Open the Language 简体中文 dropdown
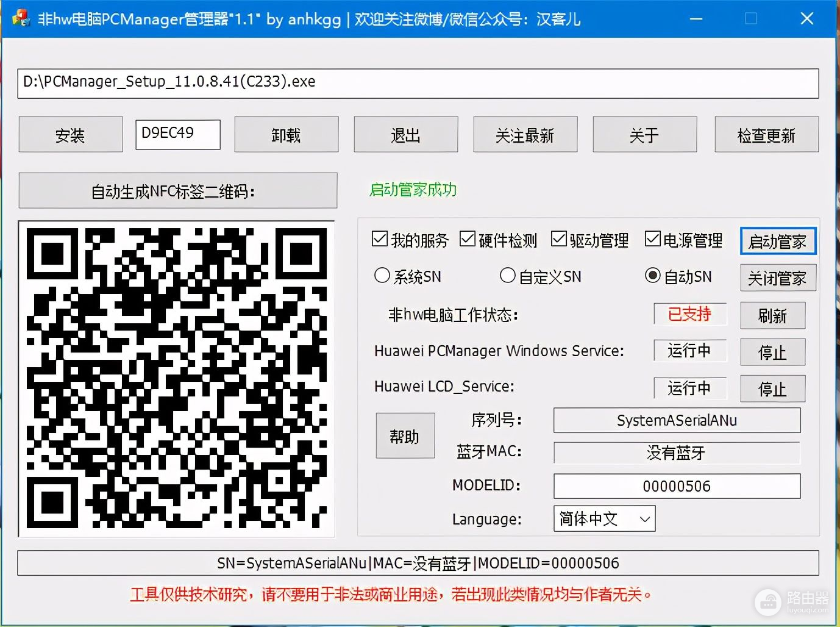Screen dimensions: 840x627 tap(605, 518)
